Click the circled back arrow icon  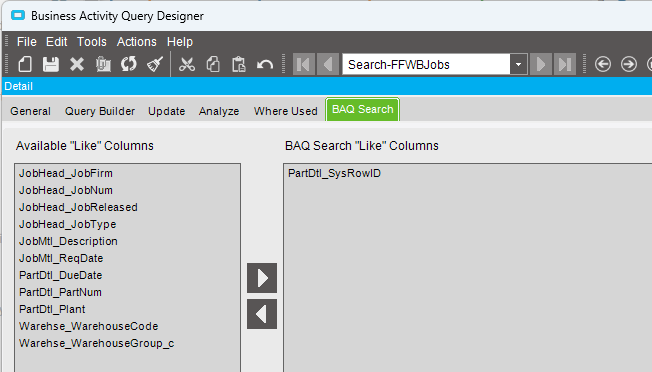click(603, 64)
